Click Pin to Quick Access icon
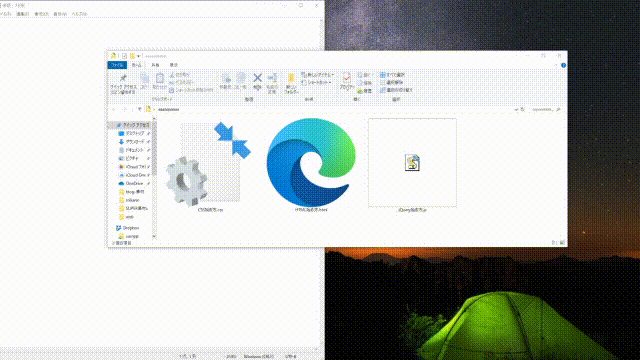Image resolution: width=640 pixels, height=360 pixels. (123, 84)
